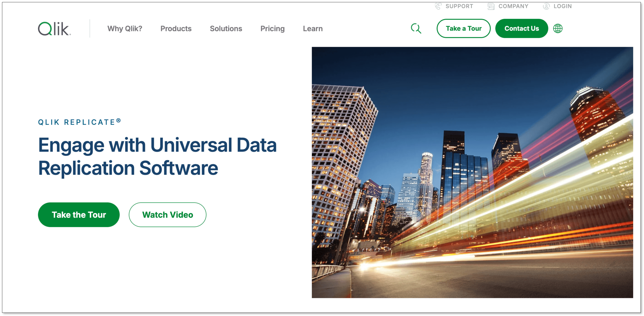
Task: Click the city skyline hero image
Action: pyautogui.click(x=472, y=172)
